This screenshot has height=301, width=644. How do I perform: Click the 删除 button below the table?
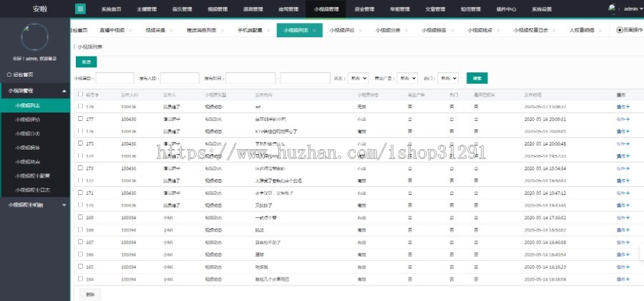[90, 294]
